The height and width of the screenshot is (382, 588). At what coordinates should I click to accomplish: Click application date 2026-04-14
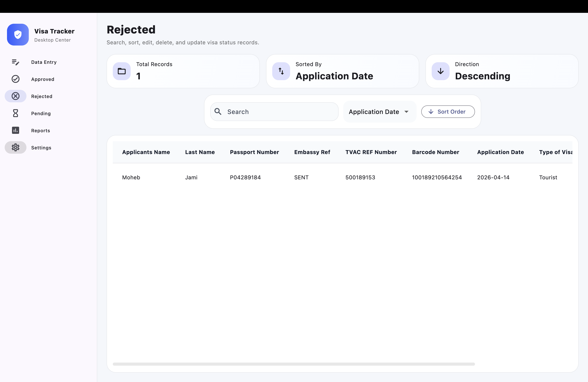coord(493,177)
